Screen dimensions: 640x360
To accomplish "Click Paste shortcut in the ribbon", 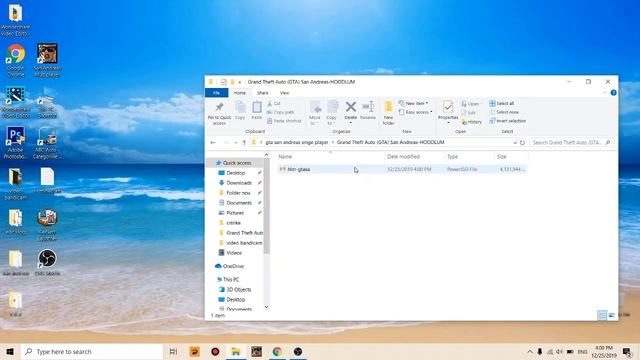I will tap(284, 121).
